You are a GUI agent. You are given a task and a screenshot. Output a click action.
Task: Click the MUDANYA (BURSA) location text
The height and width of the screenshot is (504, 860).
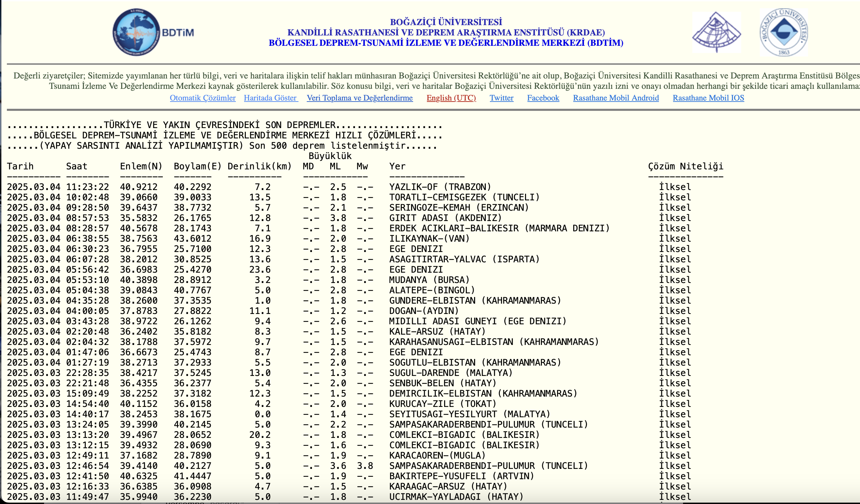tap(429, 280)
